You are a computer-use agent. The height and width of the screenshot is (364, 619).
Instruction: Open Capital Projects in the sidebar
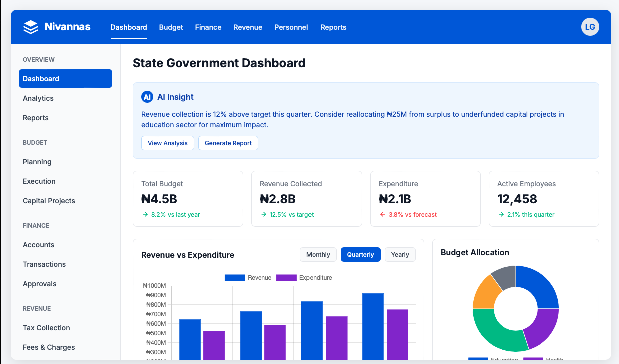(x=49, y=201)
